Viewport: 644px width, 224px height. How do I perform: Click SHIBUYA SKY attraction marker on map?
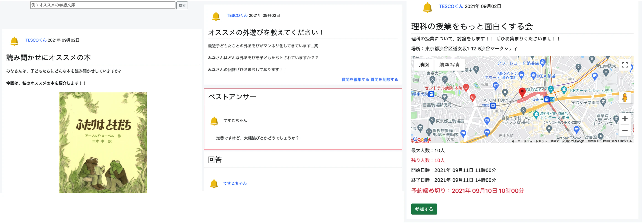551,89
